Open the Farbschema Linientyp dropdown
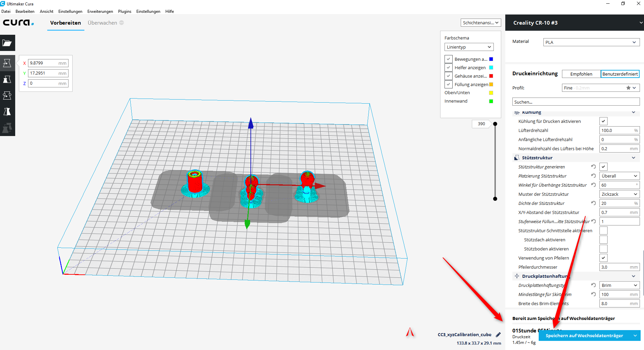The width and height of the screenshot is (644, 350). tap(469, 47)
